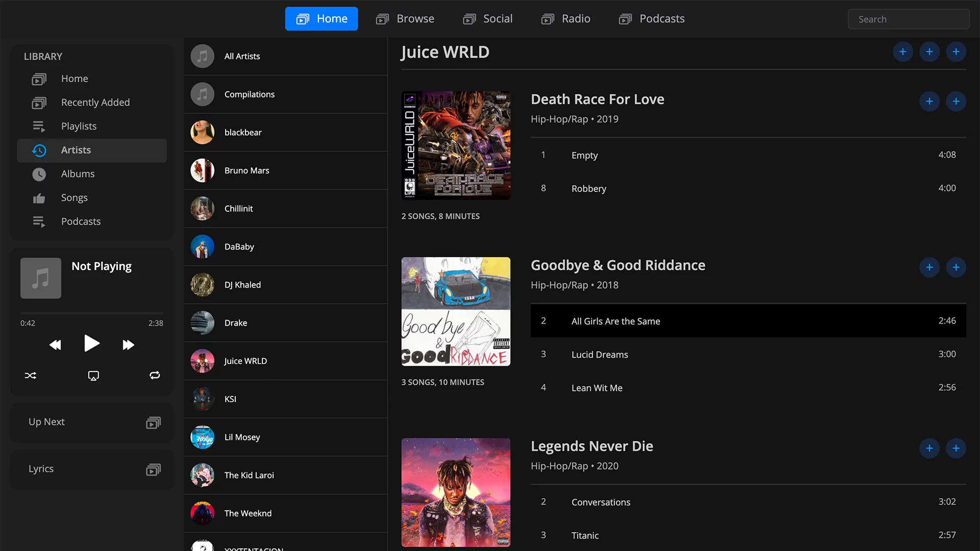This screenshot has height=551, width=980.
Task: Select the song Lean Wit Me
Action: 748,388
